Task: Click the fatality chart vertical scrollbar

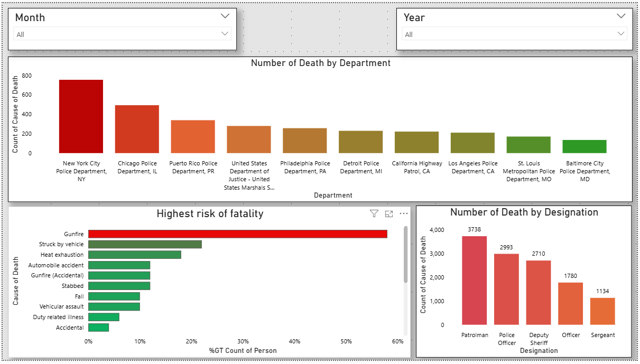Action: pos(405,255)
